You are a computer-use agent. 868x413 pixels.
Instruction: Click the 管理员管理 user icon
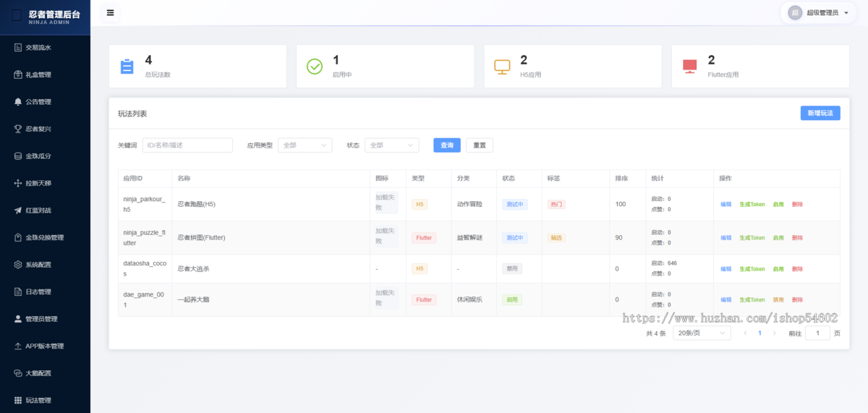[18, 319]
